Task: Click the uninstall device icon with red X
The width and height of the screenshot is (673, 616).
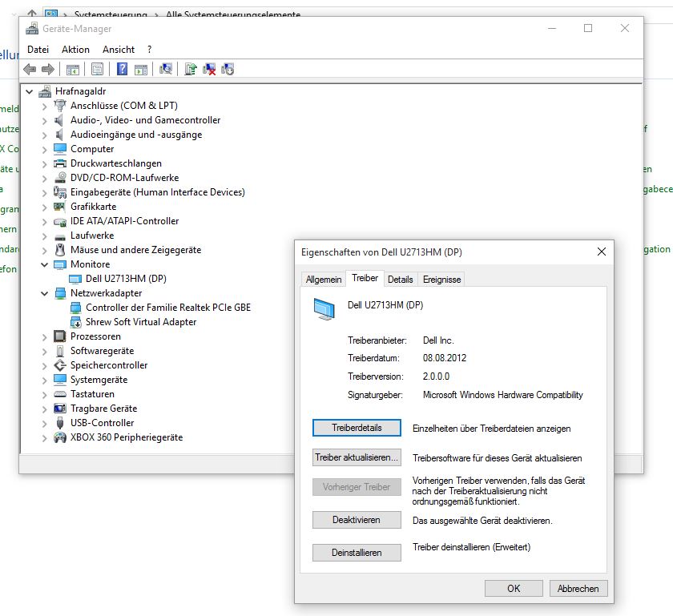Action: (x=209, y=69)
